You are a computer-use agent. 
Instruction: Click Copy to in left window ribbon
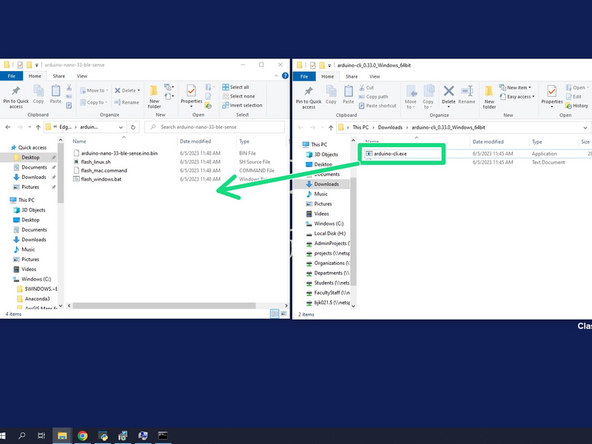point(94,102)
